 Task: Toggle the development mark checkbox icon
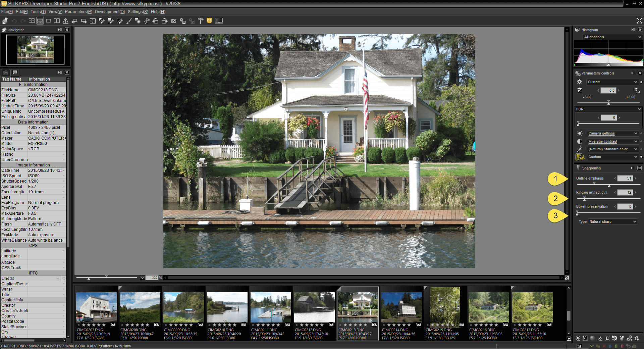tap(173, 21)
